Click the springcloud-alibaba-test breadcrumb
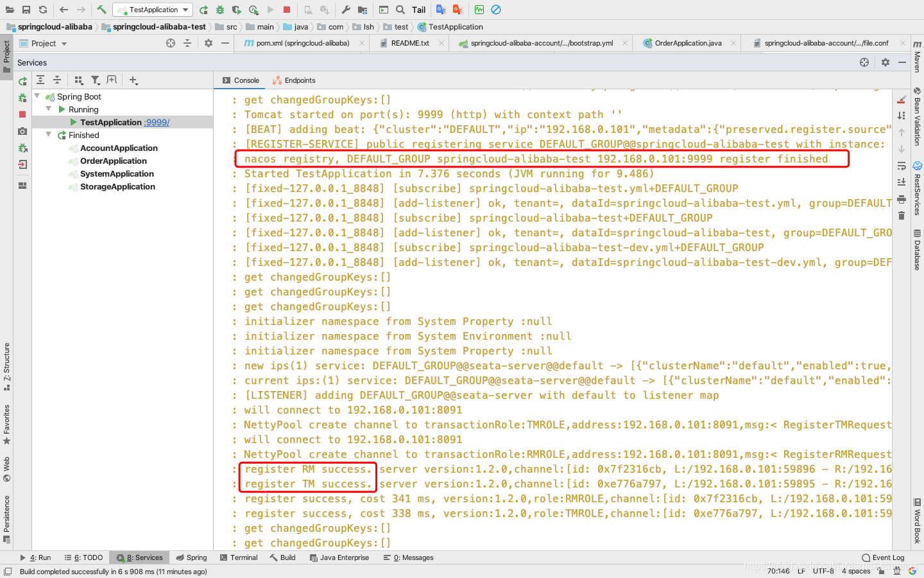This screenshot has width=924, height=578. coord(154,27)
